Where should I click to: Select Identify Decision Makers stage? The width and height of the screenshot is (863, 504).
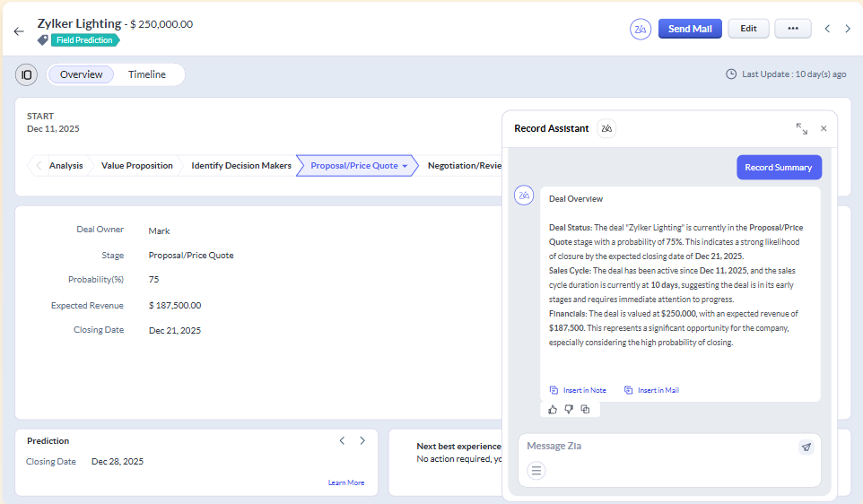pyautogui.click(x=241, y=166)
